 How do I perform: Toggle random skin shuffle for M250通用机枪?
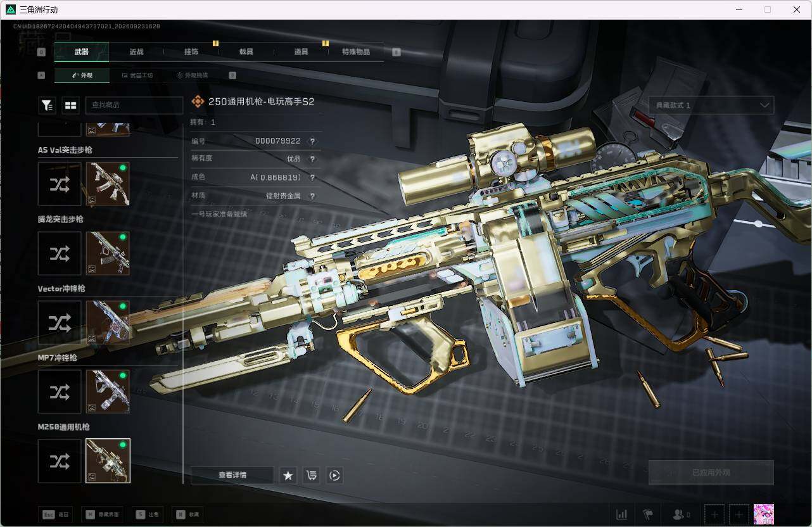point(60,461)
